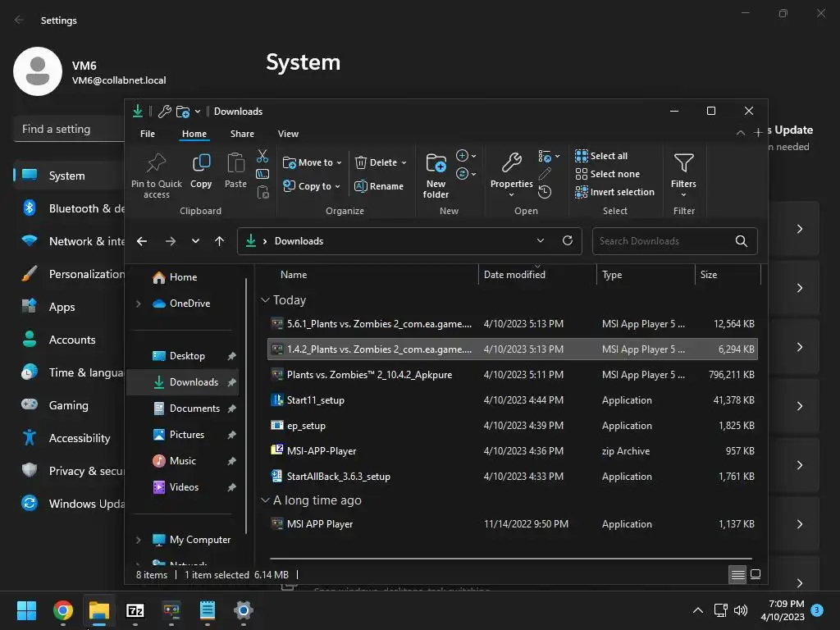
Task: Switch to details view layout icon
Action: click(x=737, y=575)
